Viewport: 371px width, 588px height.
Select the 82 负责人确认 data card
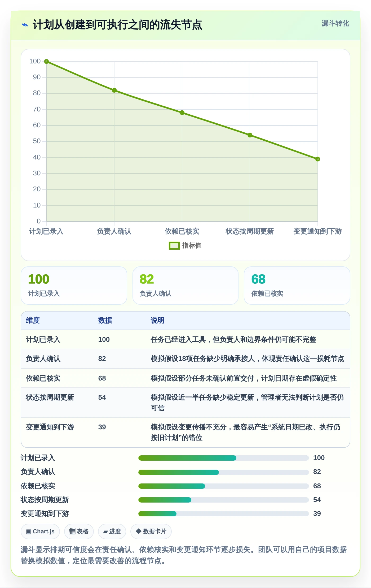click(x=185, y=286)
